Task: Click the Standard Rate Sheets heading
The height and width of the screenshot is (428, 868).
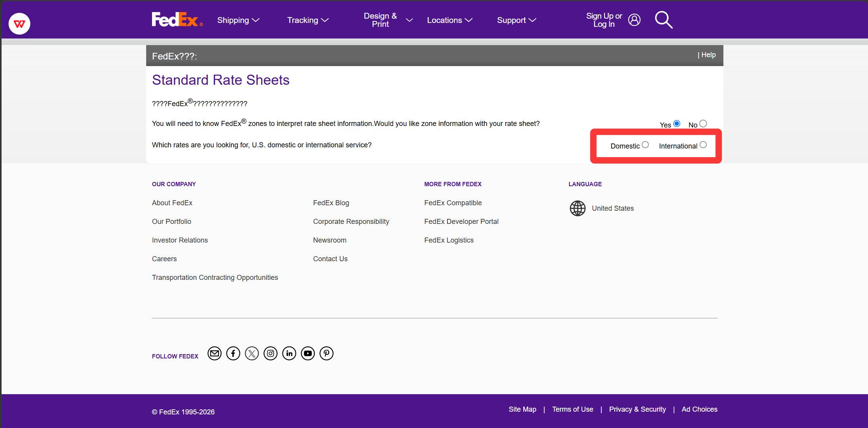Action: point(221,80)
